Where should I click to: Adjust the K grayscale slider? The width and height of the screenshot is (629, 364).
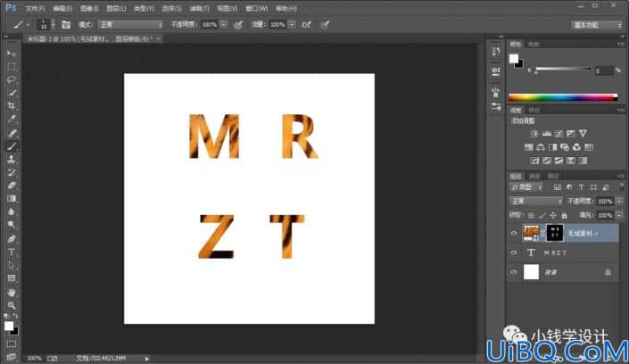pos(563,70)
